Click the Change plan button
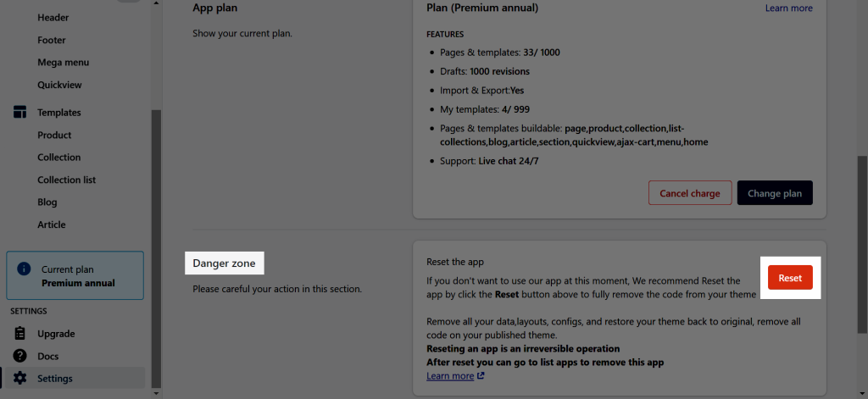Image resolution: width=868 pixels, height=399 pixels. coord(775,193)
